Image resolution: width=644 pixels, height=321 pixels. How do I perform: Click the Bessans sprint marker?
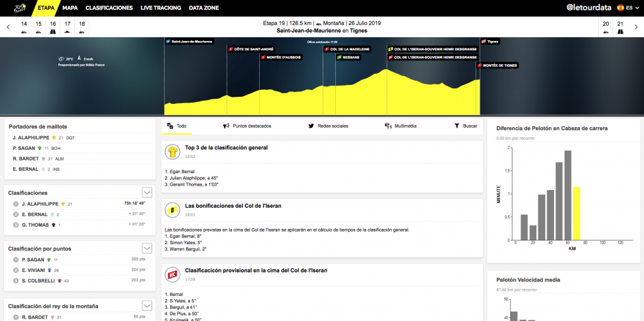click(348, 57)
